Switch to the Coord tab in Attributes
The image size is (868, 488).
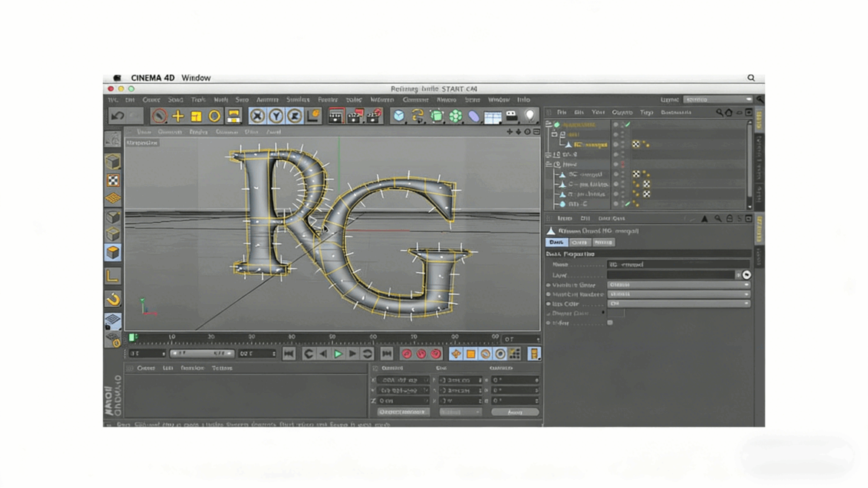click(579, 243)
